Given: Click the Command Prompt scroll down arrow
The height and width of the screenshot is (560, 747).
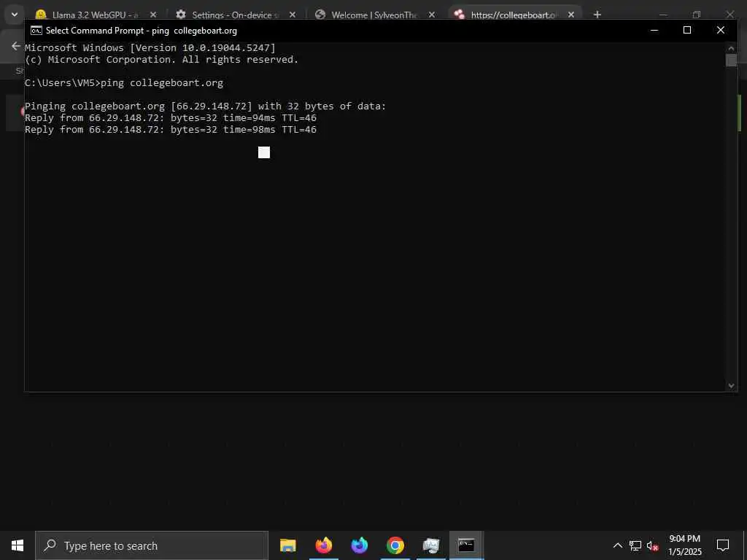Looking at the screenshot, I should (731, 386).
